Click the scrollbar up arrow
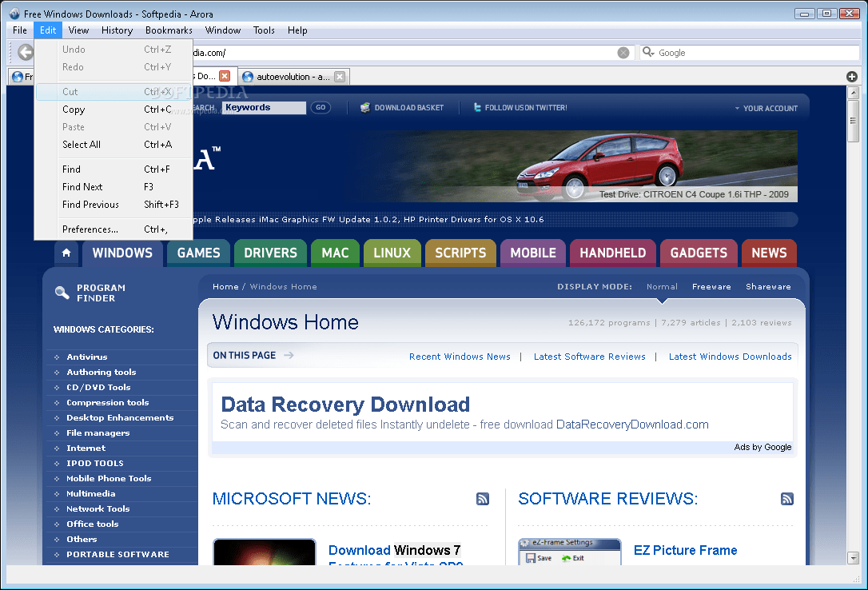The height and width of the screenshot is (590, 868). [x=853, y=93]
